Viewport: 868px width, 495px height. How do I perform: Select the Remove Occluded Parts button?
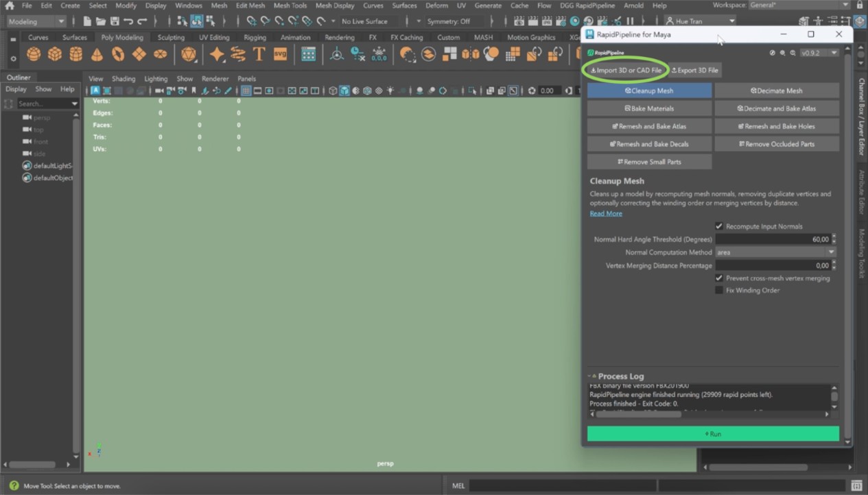point(777,144)
